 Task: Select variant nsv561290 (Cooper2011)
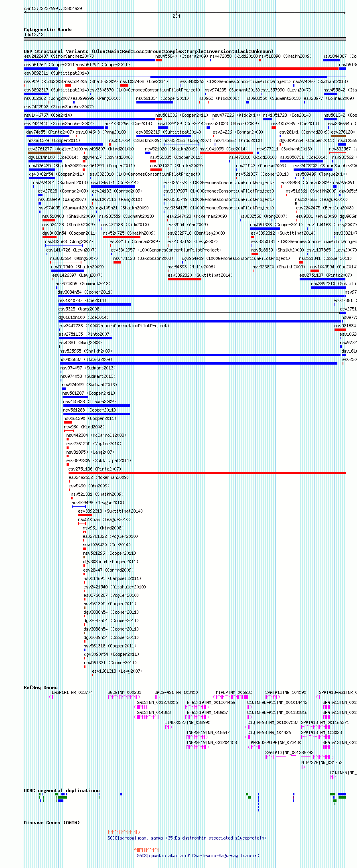pyautogui.click(x=90, y=418)
